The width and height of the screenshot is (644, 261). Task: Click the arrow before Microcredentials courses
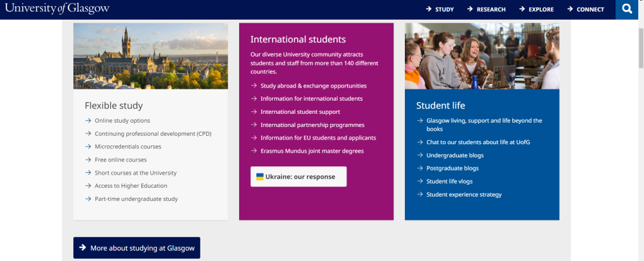pos(88,147)
